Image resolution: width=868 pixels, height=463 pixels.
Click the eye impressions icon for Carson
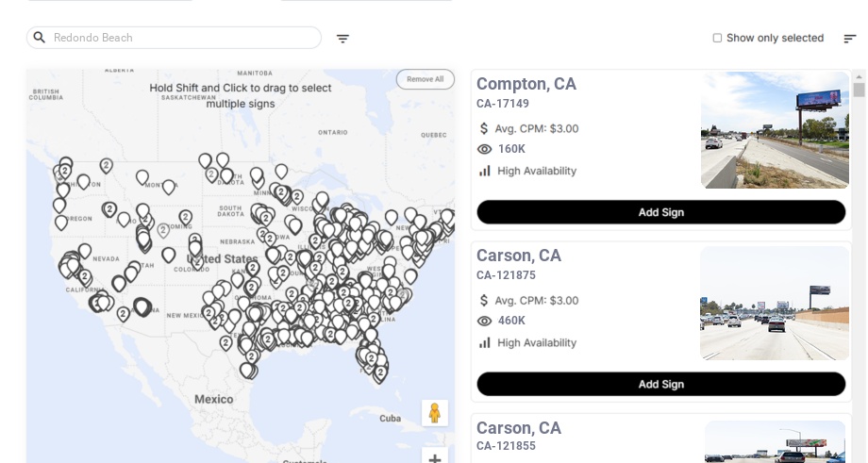coord(485,321)
